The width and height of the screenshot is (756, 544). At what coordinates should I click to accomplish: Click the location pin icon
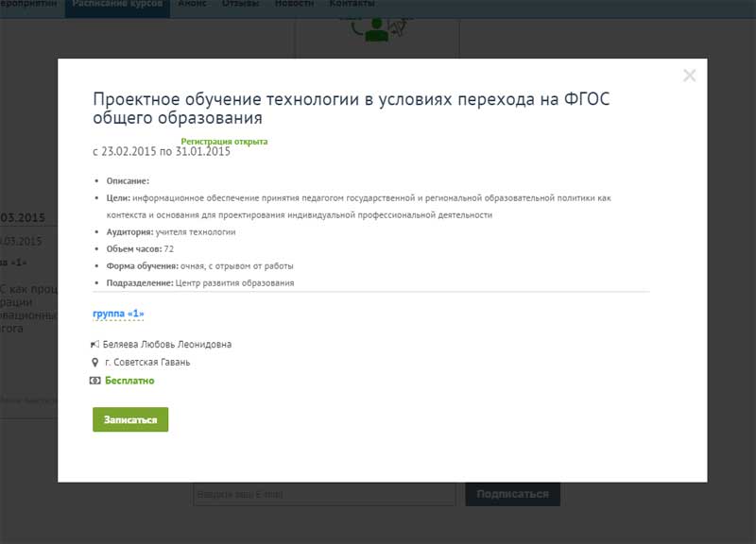(95, 363)
